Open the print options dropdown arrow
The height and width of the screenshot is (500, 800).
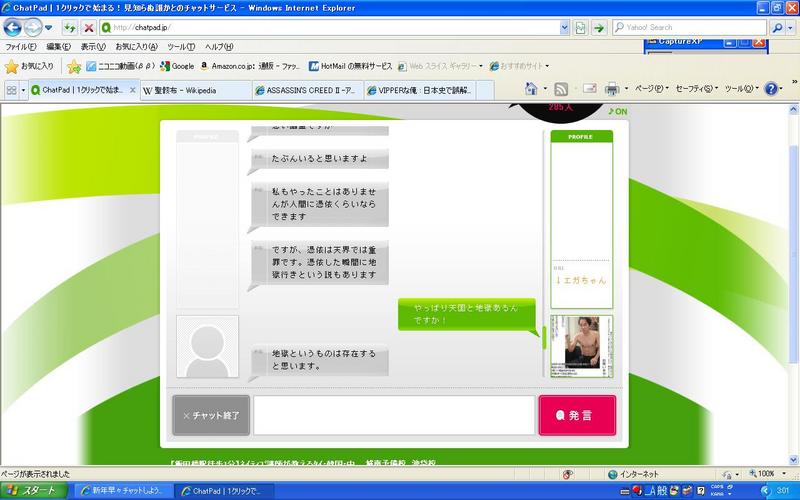point(626,89)
